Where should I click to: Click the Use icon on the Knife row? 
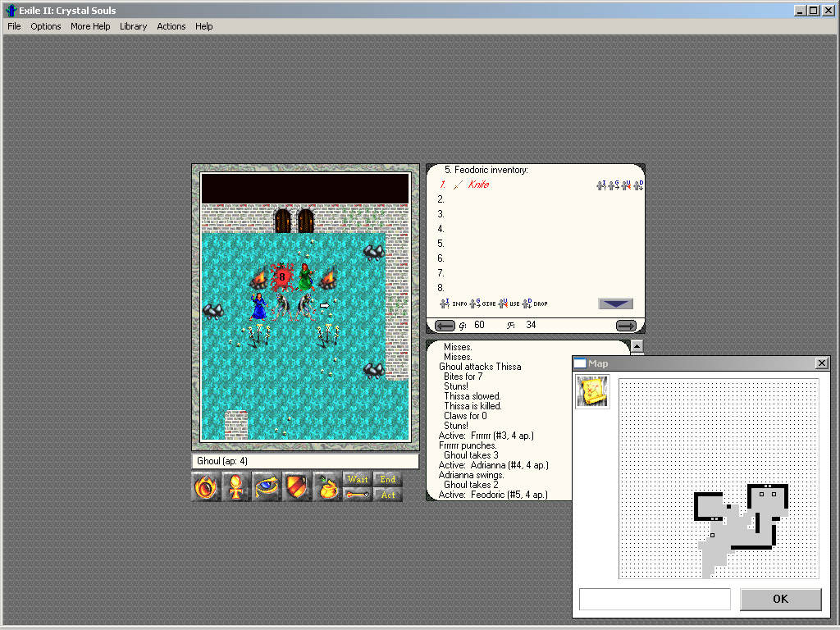626,185
